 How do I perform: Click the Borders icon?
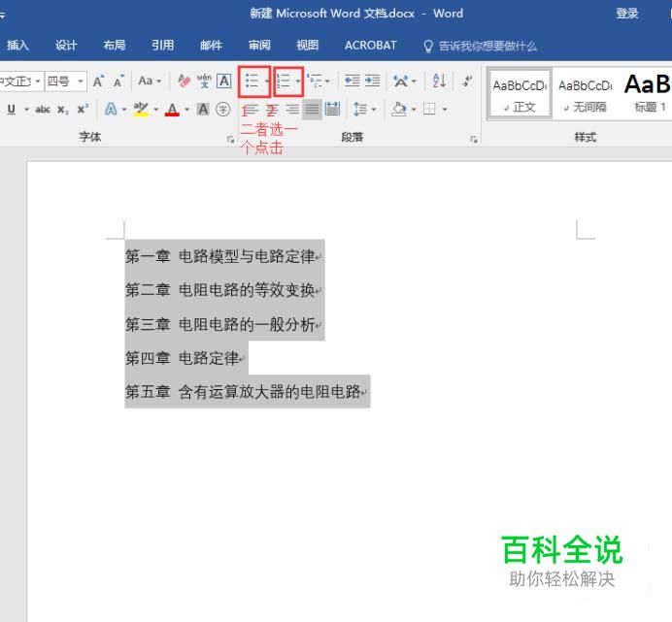pyautogui.click(x=429, y=110)
